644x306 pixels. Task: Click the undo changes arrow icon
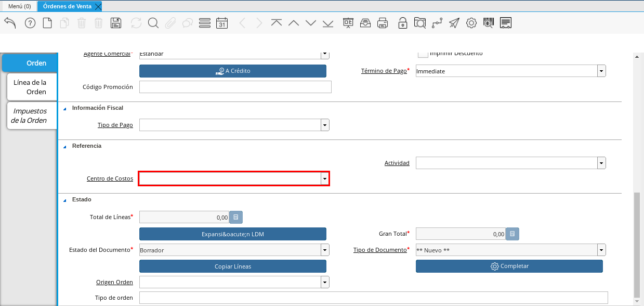coord(10,23)
